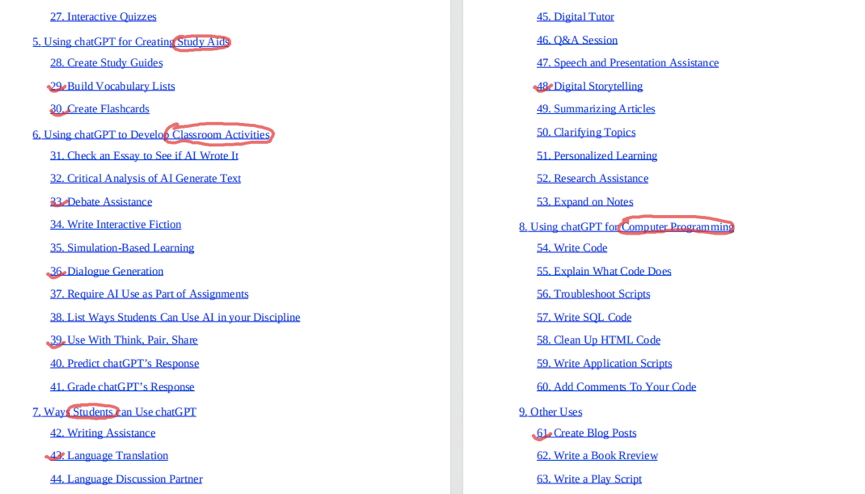Open '62. Write a Book Review'
Image resolution: width=865 pixels, height=494 pixels.
coord(597,456)
